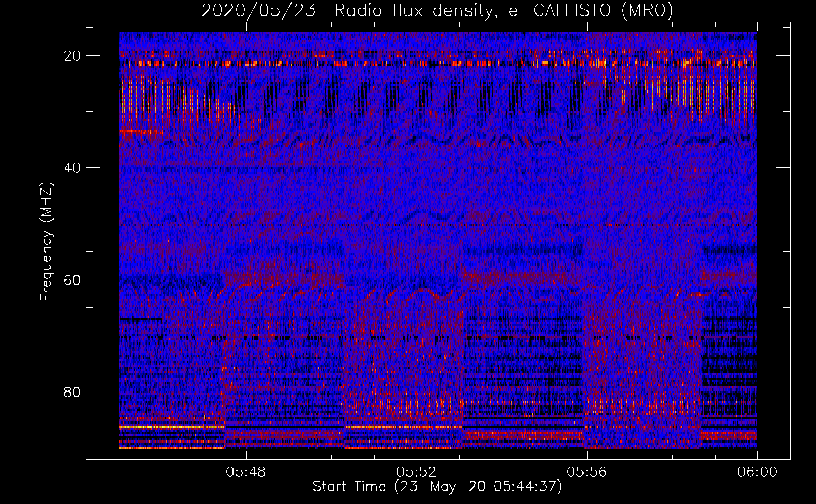Click the 06:00 time tick label

coord(757,472)
